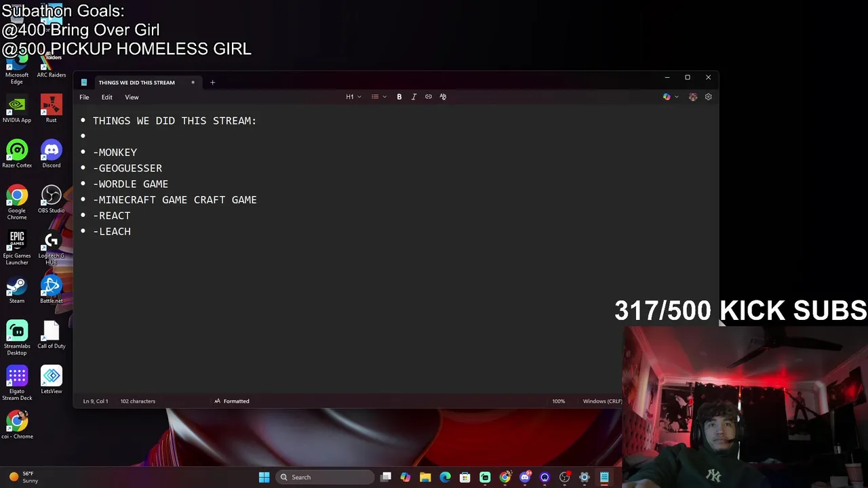Open File Explorer from the taskbar
This screenshot has width=868, height=488.
click(x=425, y=477)
